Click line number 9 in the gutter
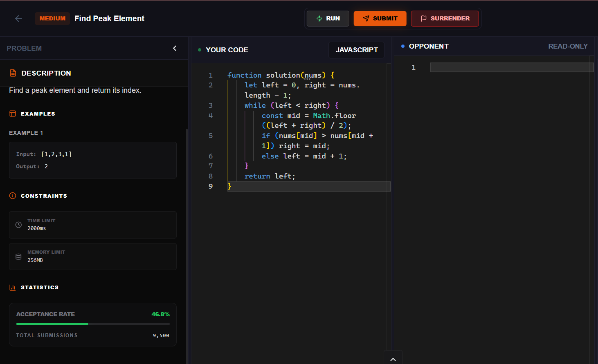The width and height of the screenshot is (598, 364). click(211, 186)
